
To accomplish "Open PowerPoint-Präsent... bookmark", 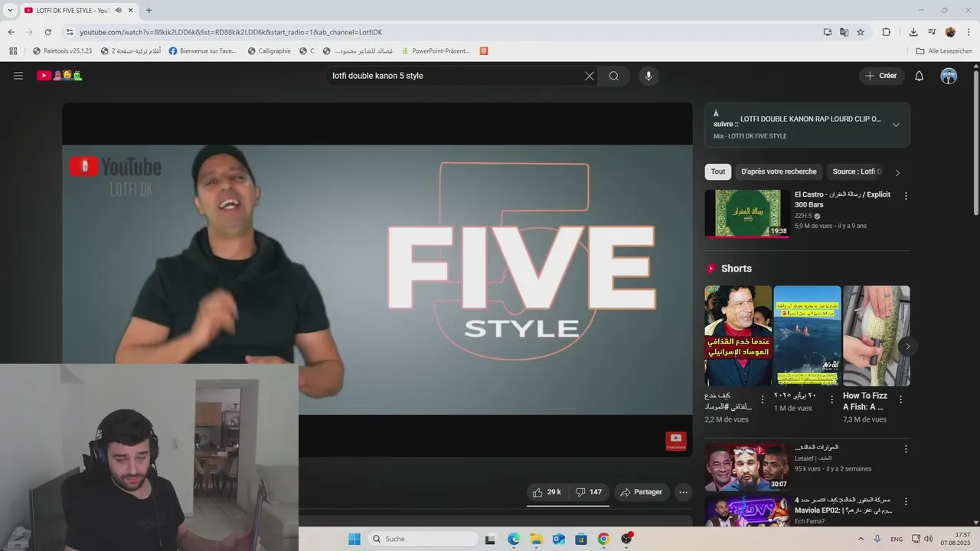I will 435,51.
